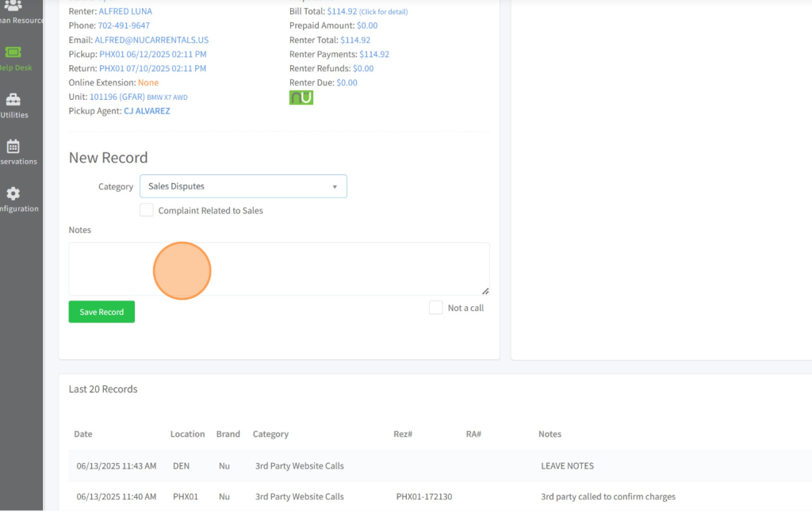Open the Configuration gear icon
The width and height of the screenshot is (812, 513).
point(13,193)
